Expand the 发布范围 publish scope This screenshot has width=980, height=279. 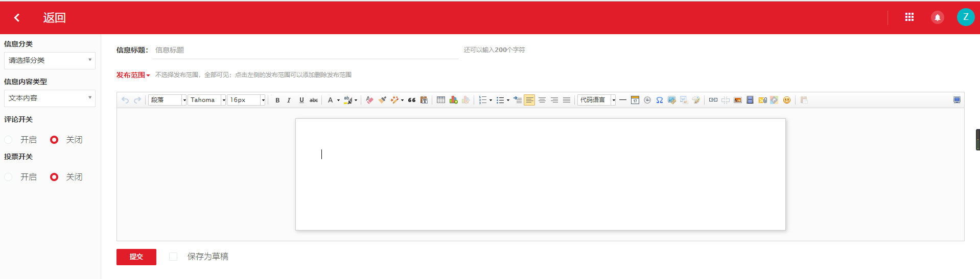tap(133, 75)
